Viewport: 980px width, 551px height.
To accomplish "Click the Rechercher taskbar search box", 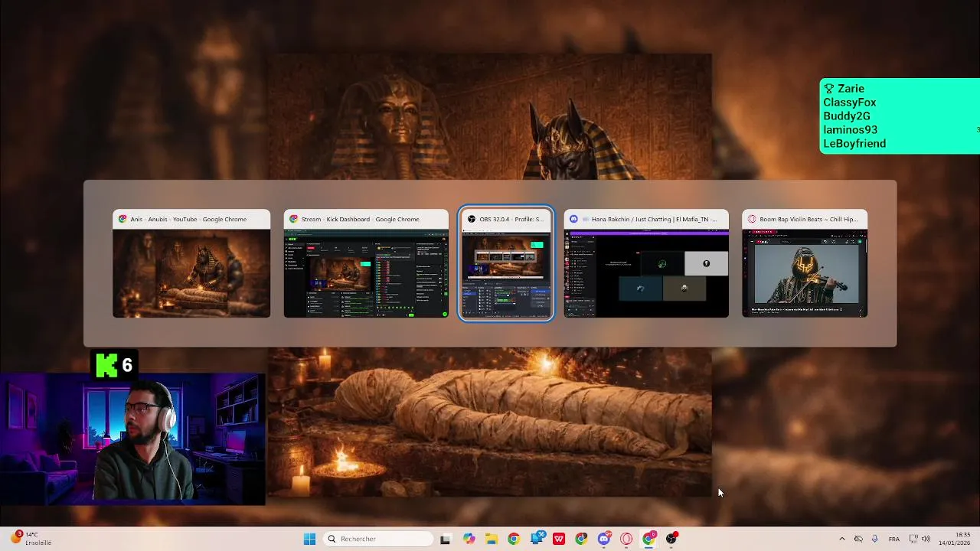I will point(380,539).
